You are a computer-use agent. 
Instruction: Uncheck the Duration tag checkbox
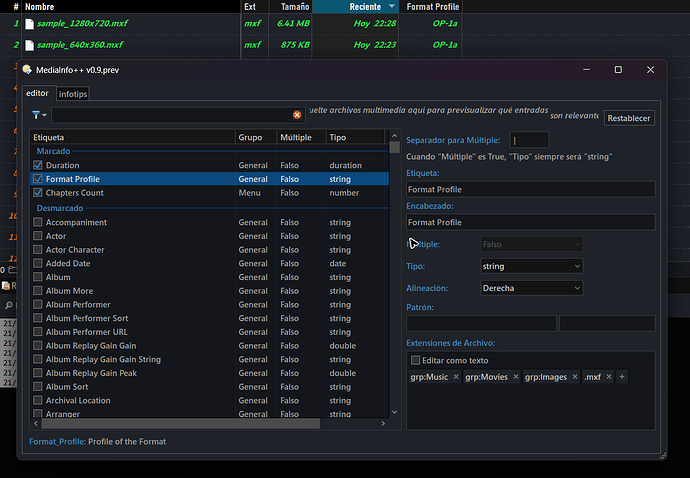tap(38, 165)
